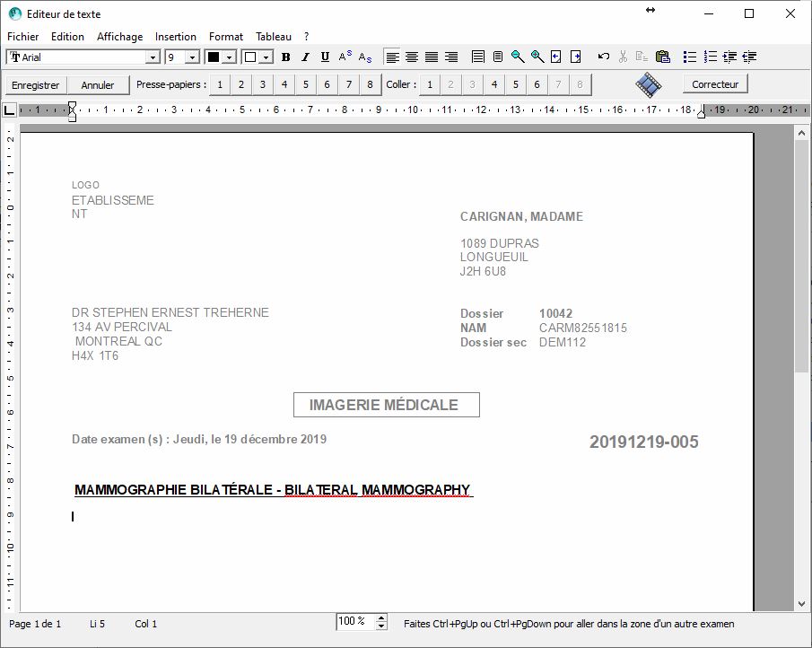Image resolution: width=812 pixels, height=648 pixels.
Task: Click the Page 1 de 1 status text
Action: tap(35, 624)
